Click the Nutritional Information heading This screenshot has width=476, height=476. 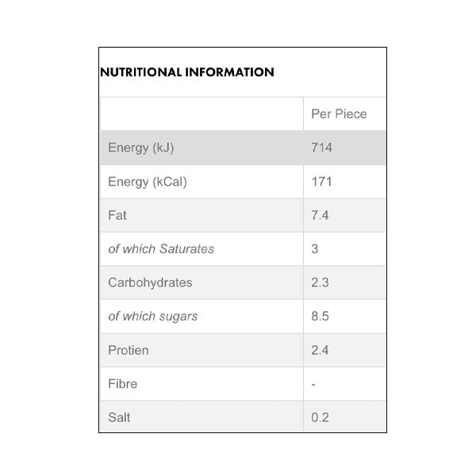coord(187,72)
